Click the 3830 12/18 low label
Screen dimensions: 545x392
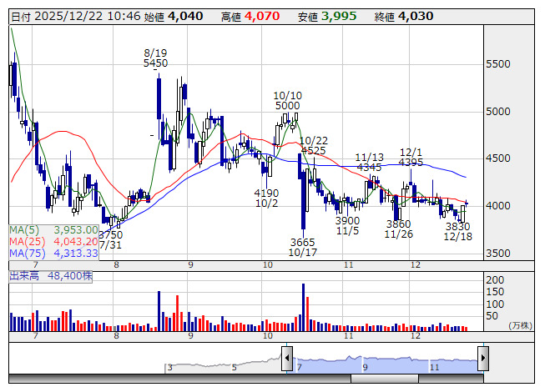(457, 232)
